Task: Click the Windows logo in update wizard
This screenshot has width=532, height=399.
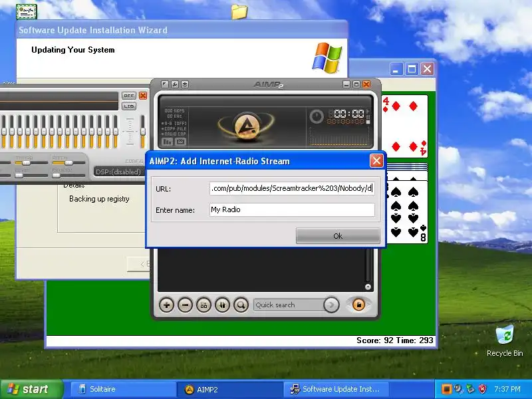Action: coord(327,58)
